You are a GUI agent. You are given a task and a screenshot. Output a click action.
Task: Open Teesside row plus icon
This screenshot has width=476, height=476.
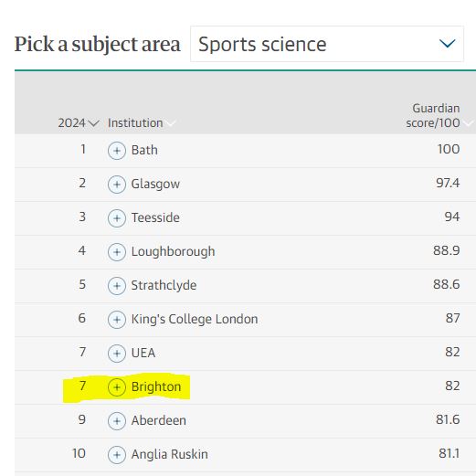pyautogui.click(x=117, y=218)
